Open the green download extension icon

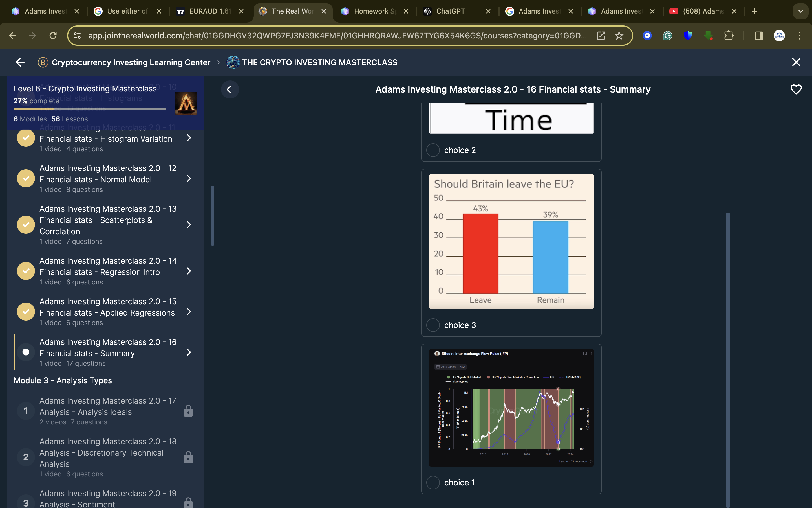click(x=708, y=36)
